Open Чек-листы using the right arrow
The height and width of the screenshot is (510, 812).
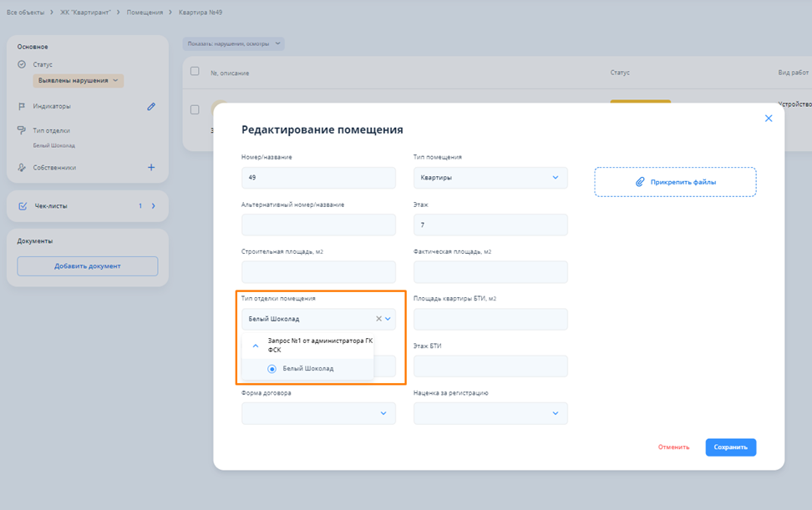[153, 206]
